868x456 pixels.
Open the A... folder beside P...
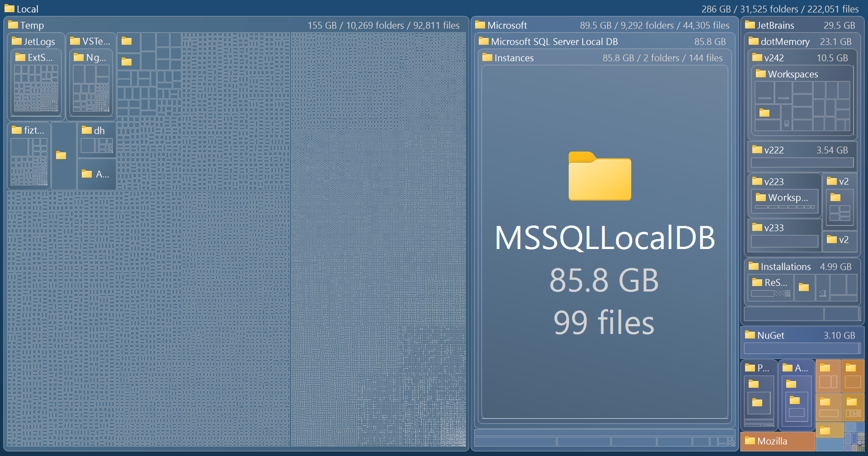788,367
